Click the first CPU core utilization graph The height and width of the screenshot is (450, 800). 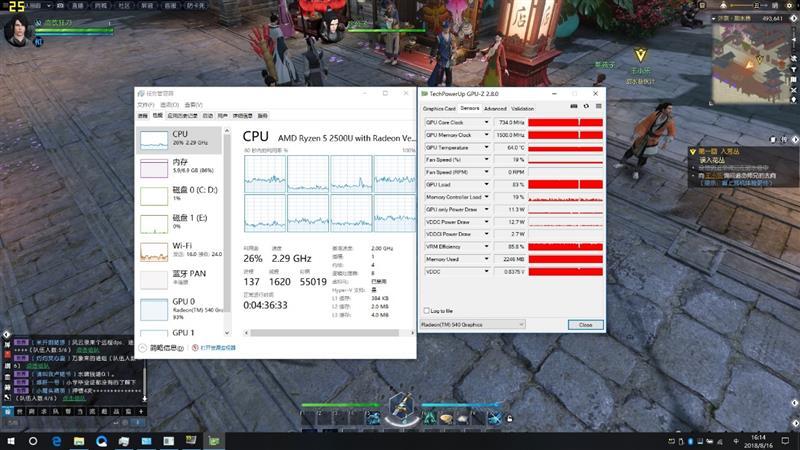265,174
